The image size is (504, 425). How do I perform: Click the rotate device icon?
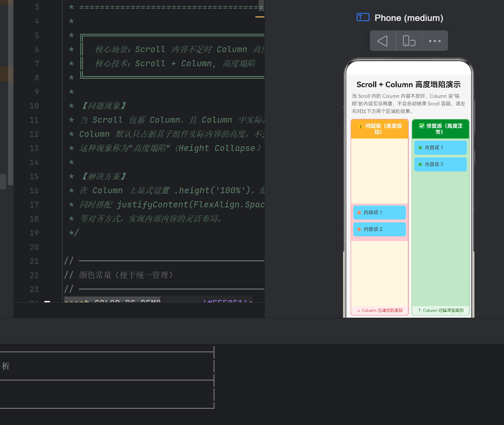(409, 41)
